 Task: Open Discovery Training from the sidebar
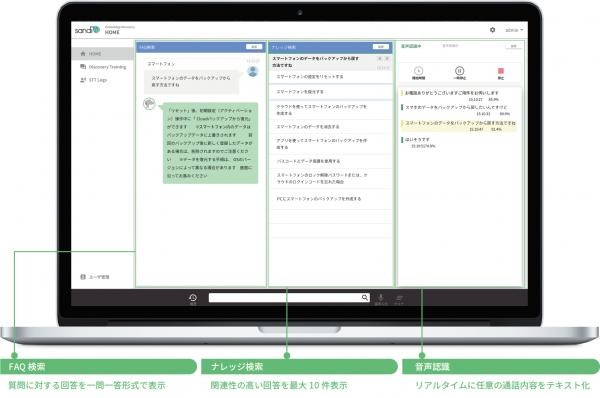(x=103, y=67)
